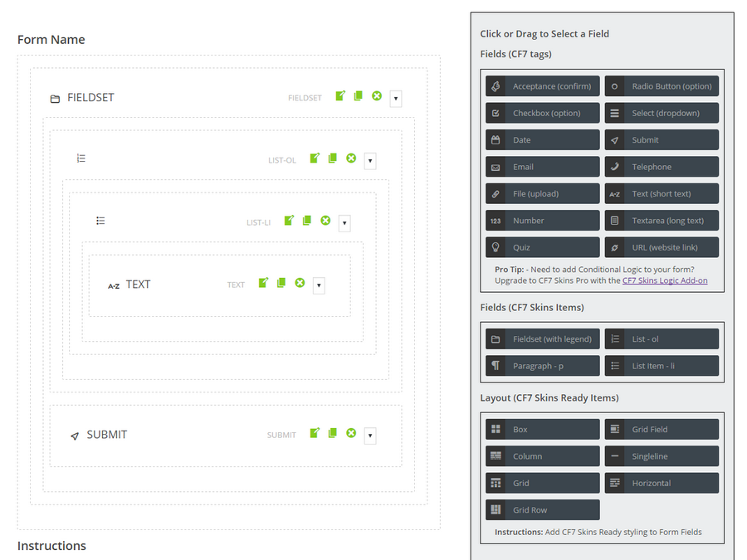Toggle the TEXT row dropdown arrow

[319, 285]
